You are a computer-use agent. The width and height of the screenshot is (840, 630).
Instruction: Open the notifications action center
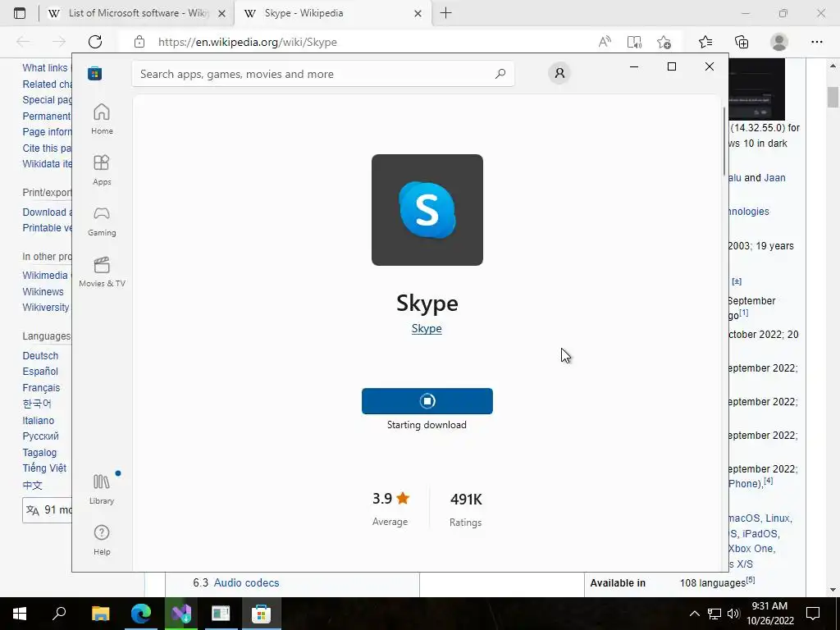coord(813,614)
